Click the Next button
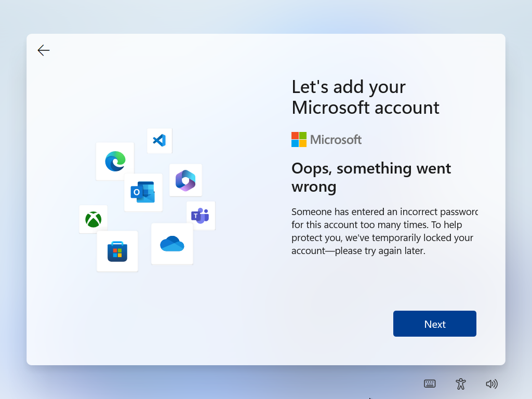The height and width of the screenshot is (399, 532). pos(435,324)
